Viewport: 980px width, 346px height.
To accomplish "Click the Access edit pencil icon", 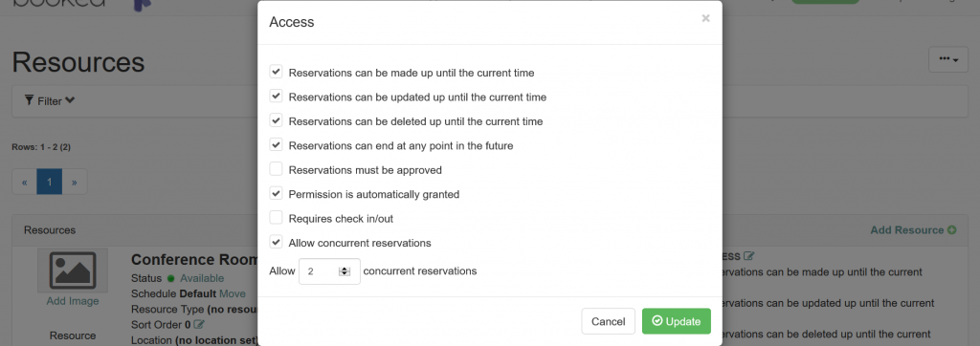I will (748, 256).
